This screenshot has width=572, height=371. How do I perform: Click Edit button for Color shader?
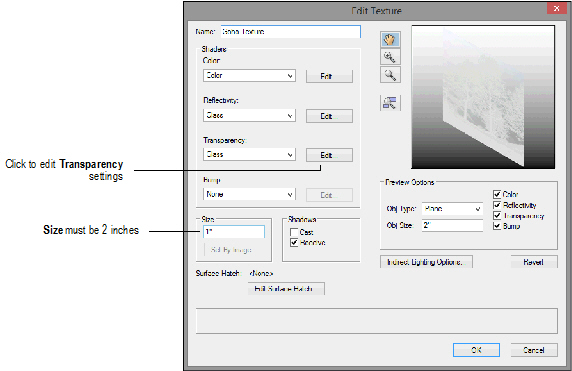(329, 76)
